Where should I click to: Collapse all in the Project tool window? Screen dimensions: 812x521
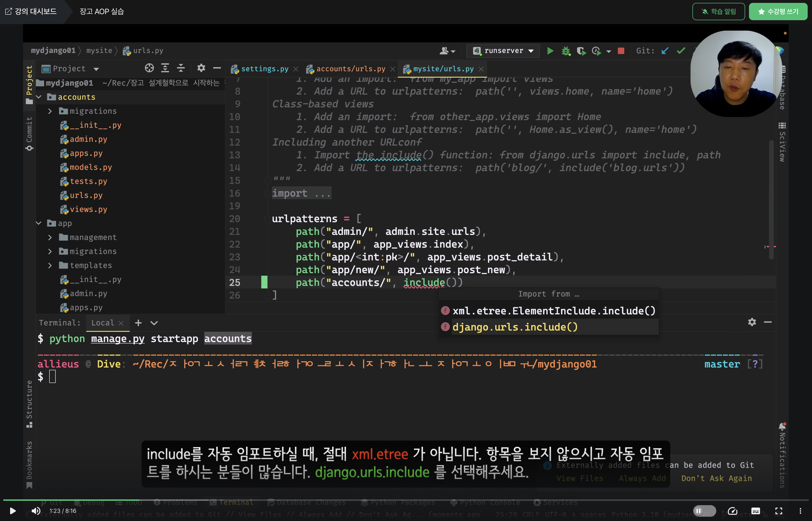(181, 68)
